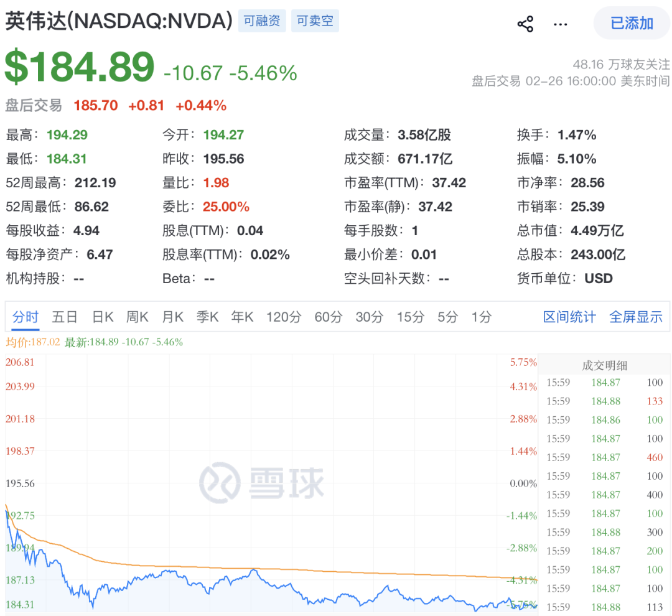Image resolution: width=672 pixels, height=616 pixels.
Task: Click the 总市值 value 4.49万亿
Action: (597, 231)
